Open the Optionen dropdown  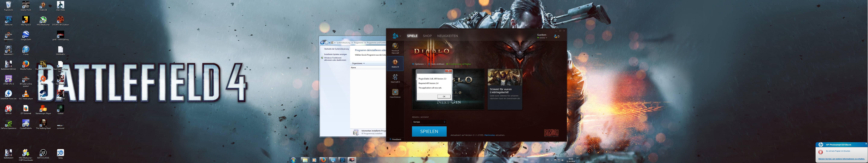[419, 64]
